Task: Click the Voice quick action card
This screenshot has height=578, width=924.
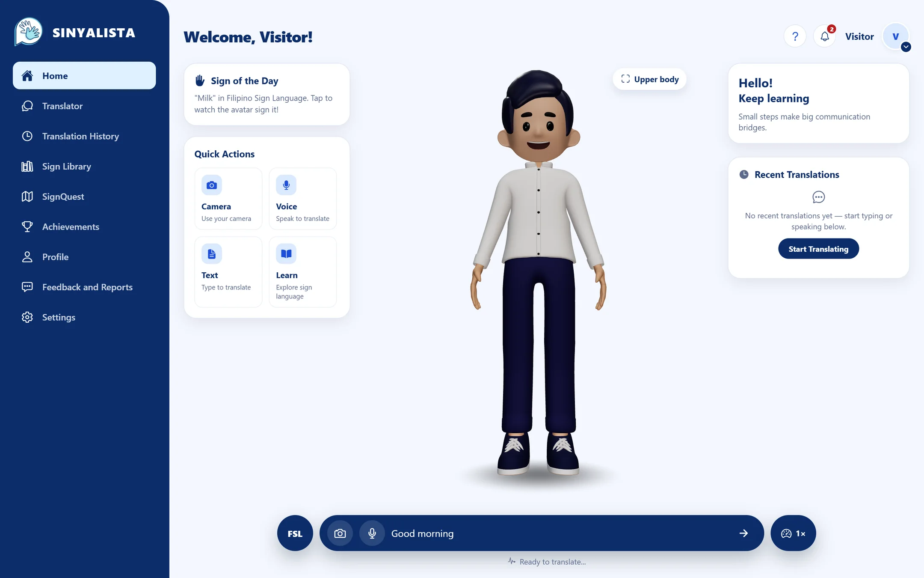Action: point(302,199)
